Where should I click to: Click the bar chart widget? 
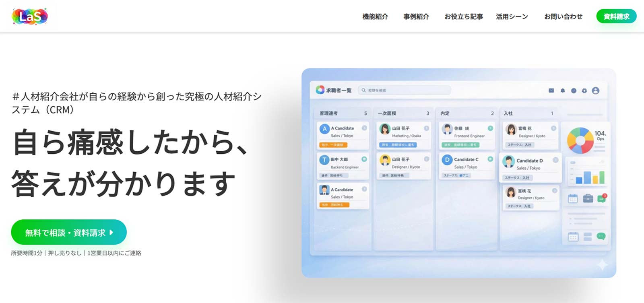[x=587, y=172]
